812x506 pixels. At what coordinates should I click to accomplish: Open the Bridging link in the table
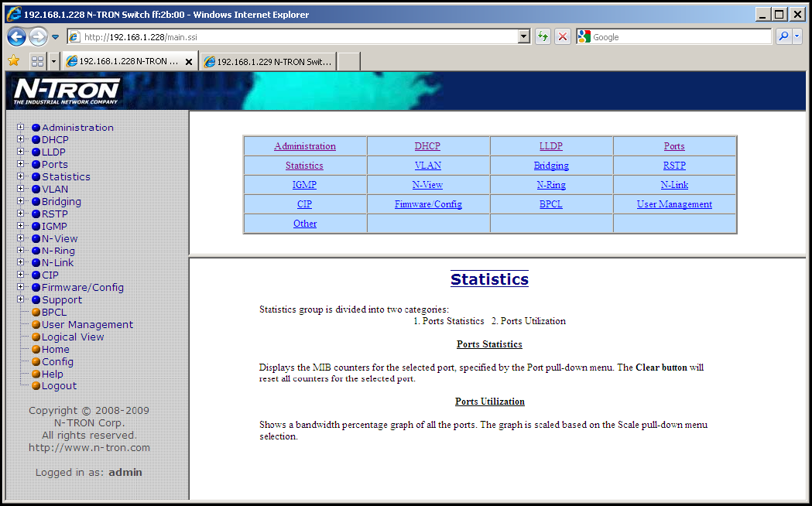pyautogui.click(x=551, y=166)
